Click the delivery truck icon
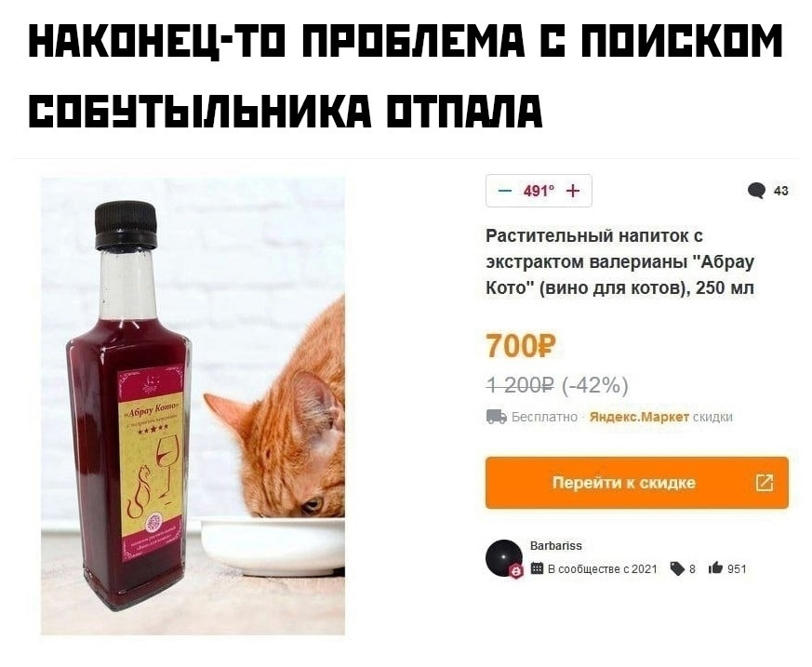 pos(496,417)
